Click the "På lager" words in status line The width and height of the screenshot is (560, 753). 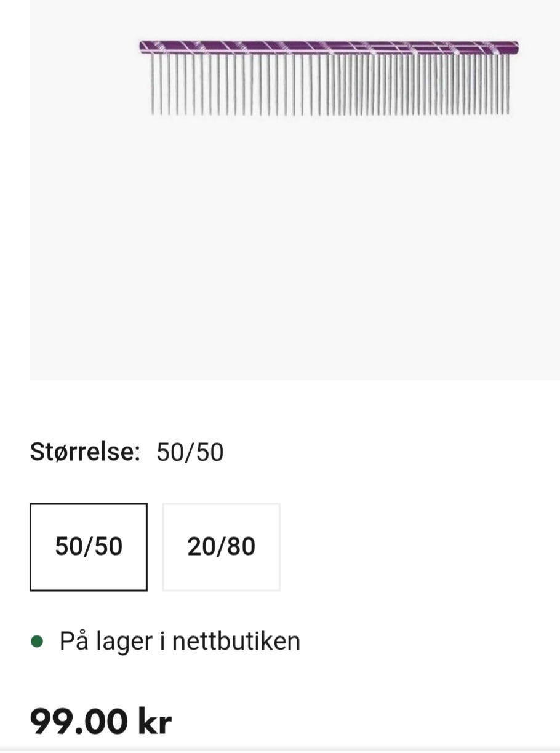106,642
